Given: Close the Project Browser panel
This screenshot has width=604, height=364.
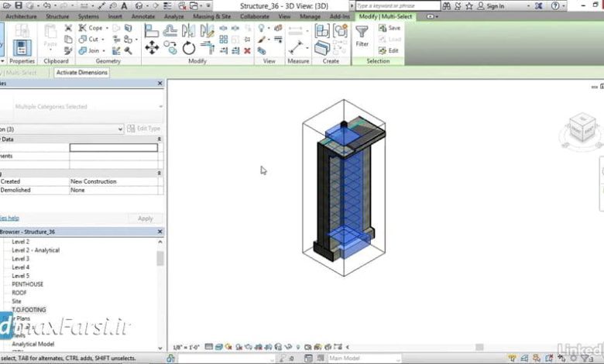Looking at the screenshot, I should (160, 232).
